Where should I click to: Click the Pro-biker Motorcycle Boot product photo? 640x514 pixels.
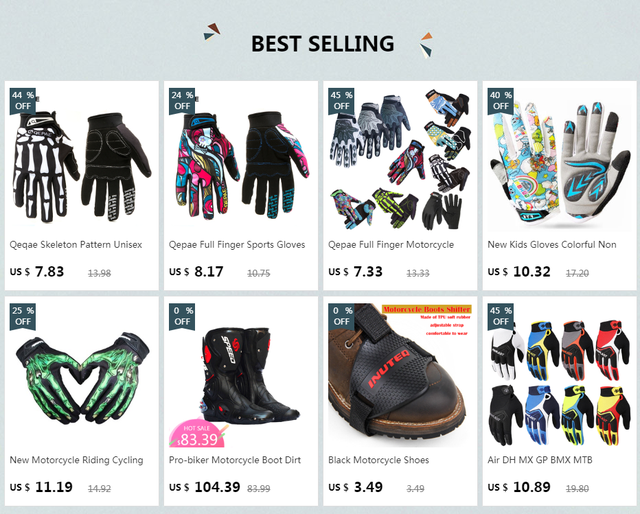click(241, 375)
